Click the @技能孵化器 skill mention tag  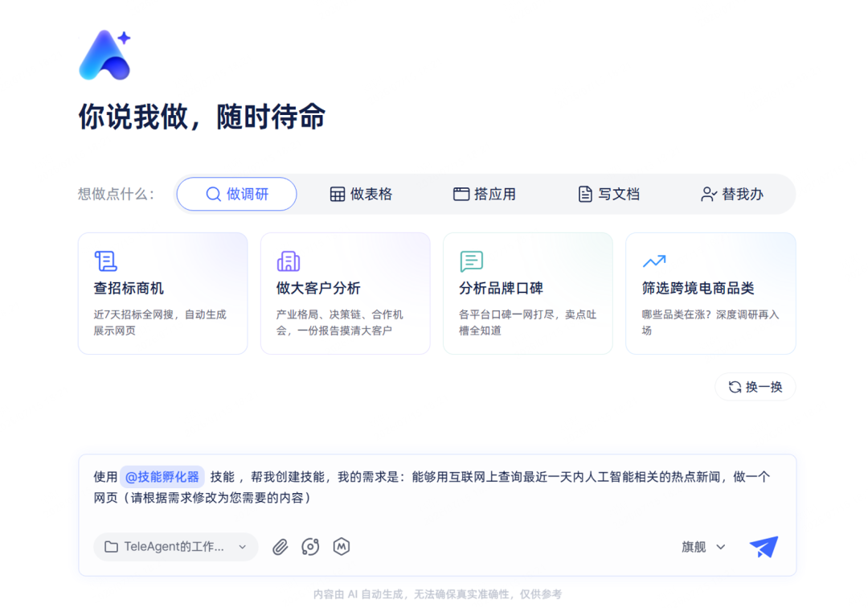[162, 477]
